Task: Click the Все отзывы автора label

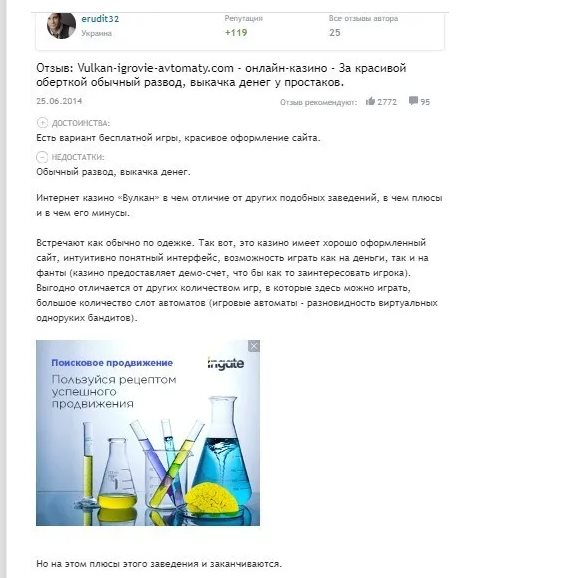Action: (363, 18)
